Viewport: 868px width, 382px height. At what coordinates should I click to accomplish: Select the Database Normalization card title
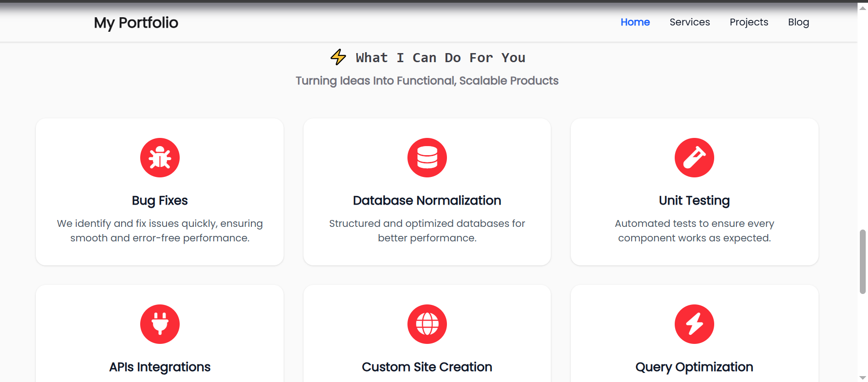click(x=427, y=201)
